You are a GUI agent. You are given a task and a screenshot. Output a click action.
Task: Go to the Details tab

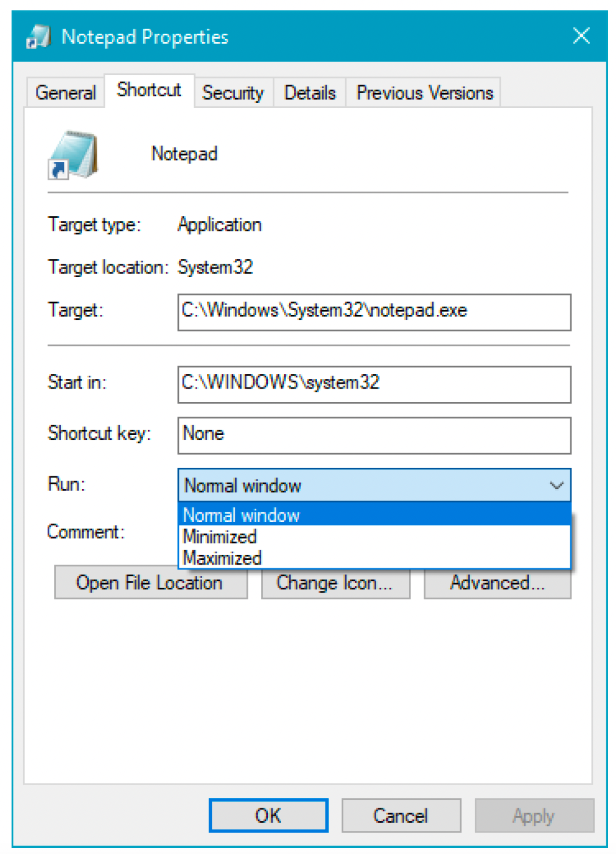tap(310, 93)
